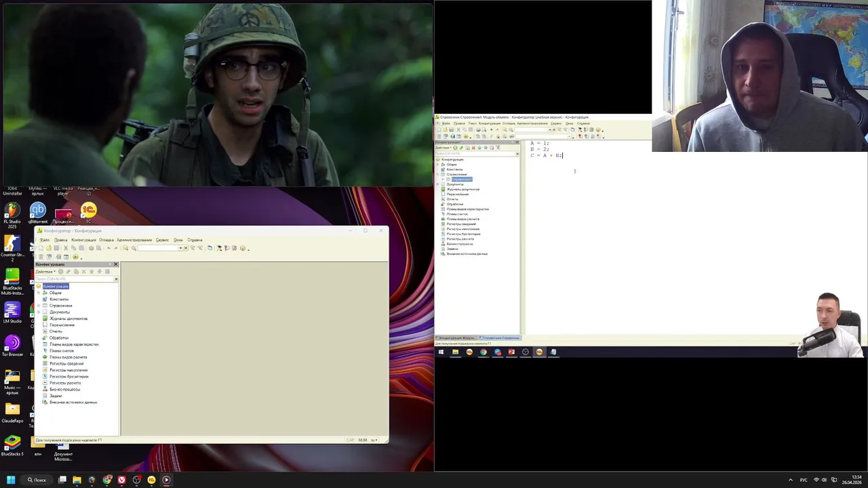Click magnifier Search icon left of the search box
The width and height of the screenshot is (868, 488).
134,248
